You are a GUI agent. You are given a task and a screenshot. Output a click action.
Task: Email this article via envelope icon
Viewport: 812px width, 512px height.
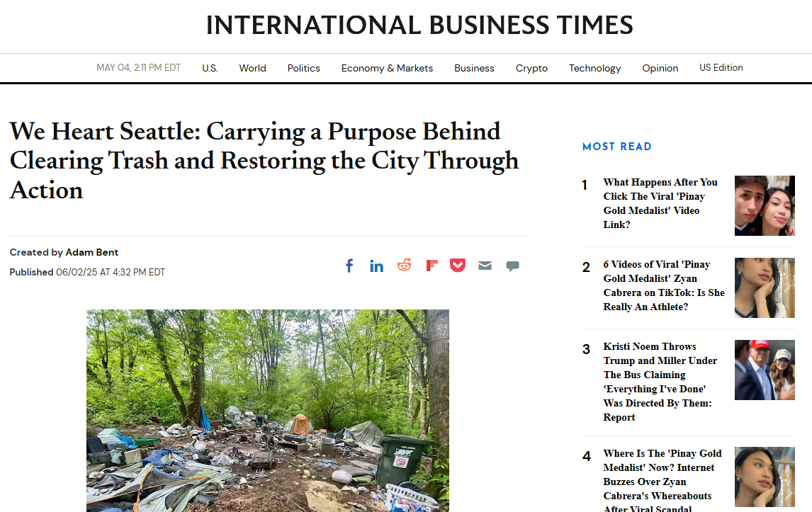point(485,266)
